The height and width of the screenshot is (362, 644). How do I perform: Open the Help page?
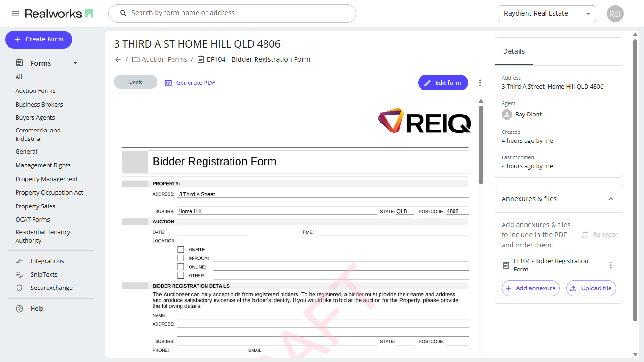tap(37, 309)
